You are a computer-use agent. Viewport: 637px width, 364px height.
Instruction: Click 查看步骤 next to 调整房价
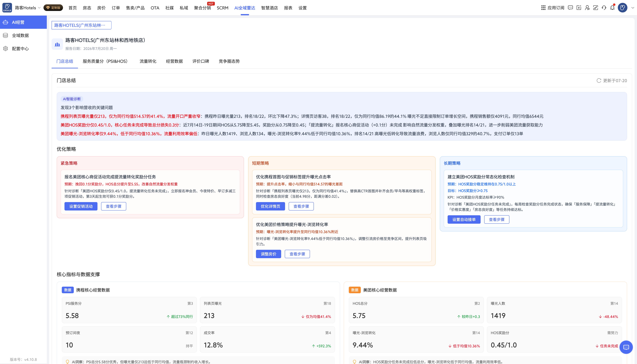[x=297, y=254]
